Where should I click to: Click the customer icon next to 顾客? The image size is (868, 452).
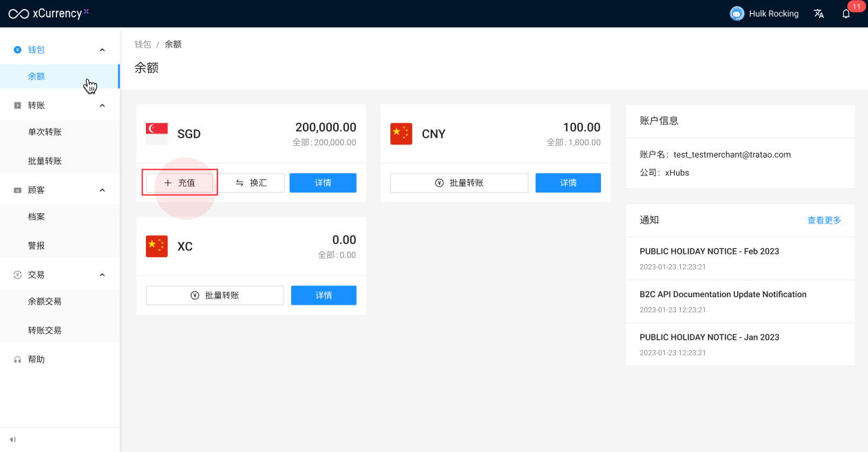pyautogui.click(x=17, y=190)
